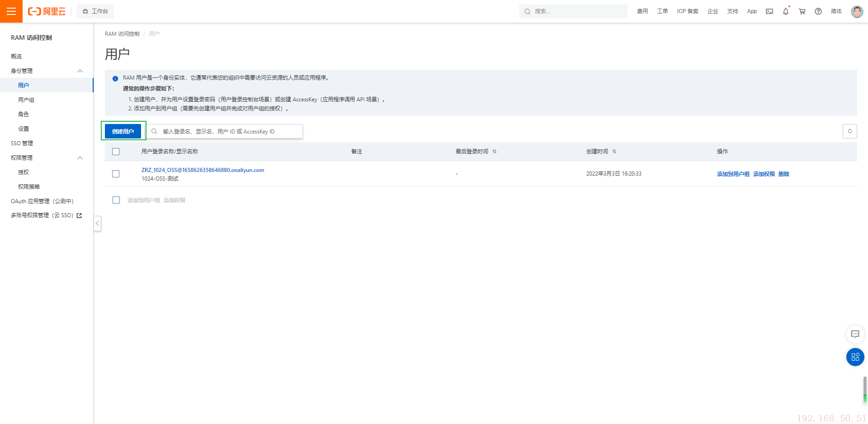This screenshot has height=424, width=868.
Task: Open the Cloud Shell terminal icon
Action: point(769,11)
